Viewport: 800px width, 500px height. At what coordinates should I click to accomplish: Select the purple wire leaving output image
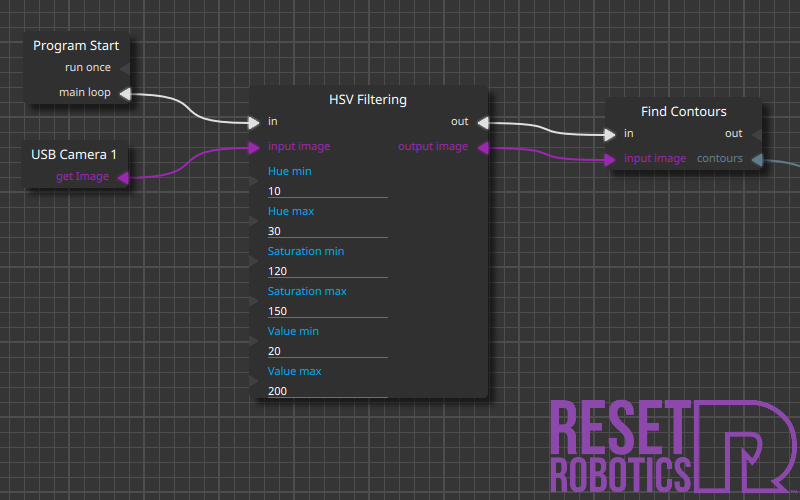[x=546, y=155]
